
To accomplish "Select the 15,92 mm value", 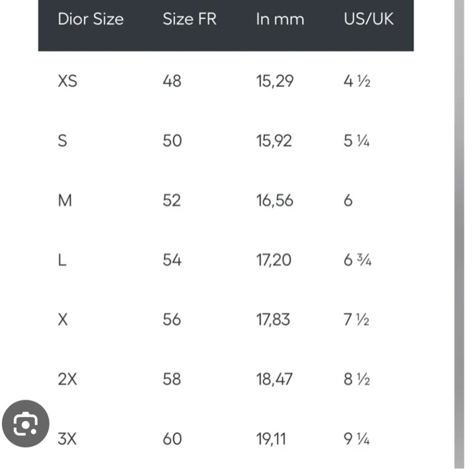I will coord(275,141).
